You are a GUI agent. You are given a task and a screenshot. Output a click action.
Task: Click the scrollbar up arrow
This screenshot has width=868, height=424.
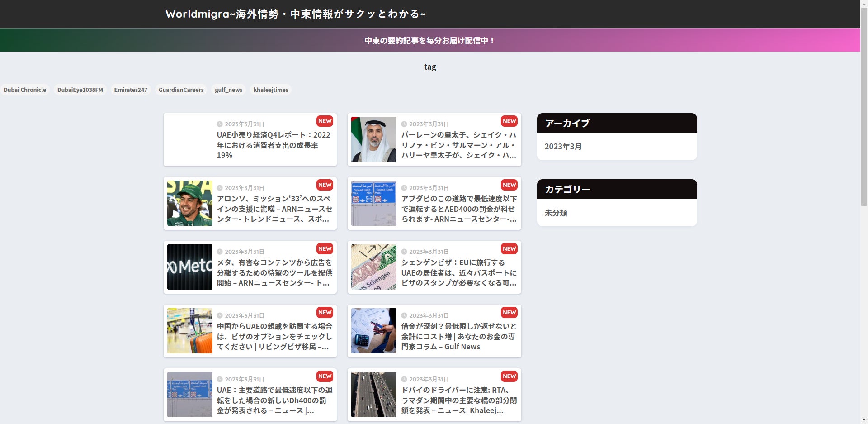(864, 4)
